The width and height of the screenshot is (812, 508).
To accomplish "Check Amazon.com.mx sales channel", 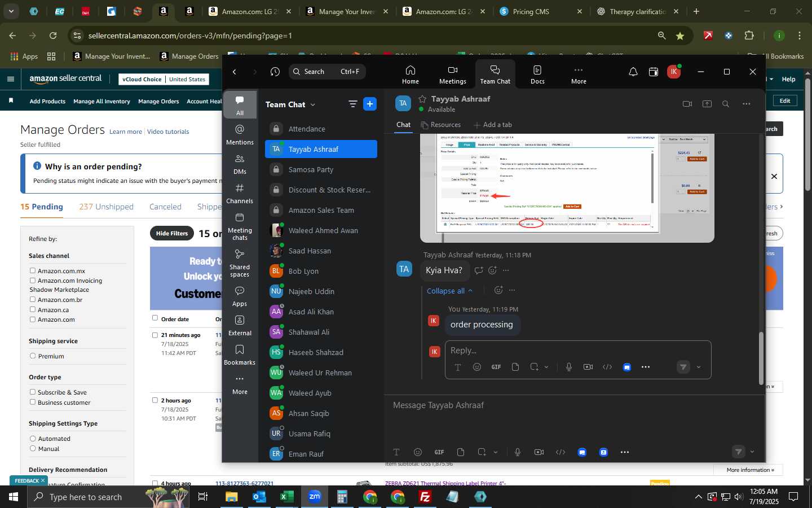I will coord(33,271).
